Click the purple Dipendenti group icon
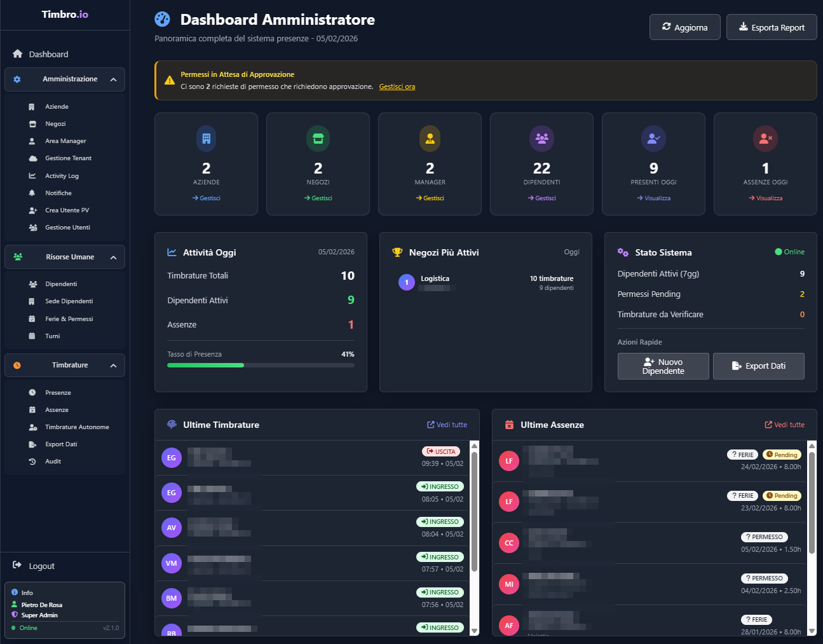Viewport: 823px width, 644px height. point(541,139)
